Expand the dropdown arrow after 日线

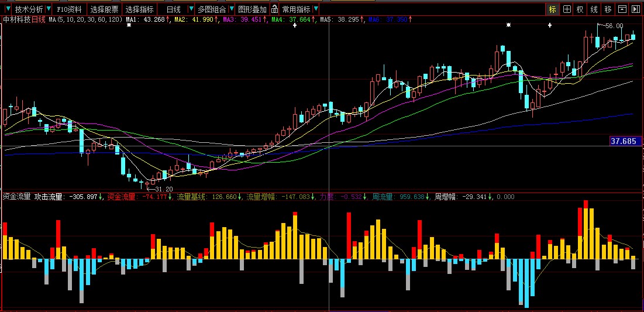191,9
